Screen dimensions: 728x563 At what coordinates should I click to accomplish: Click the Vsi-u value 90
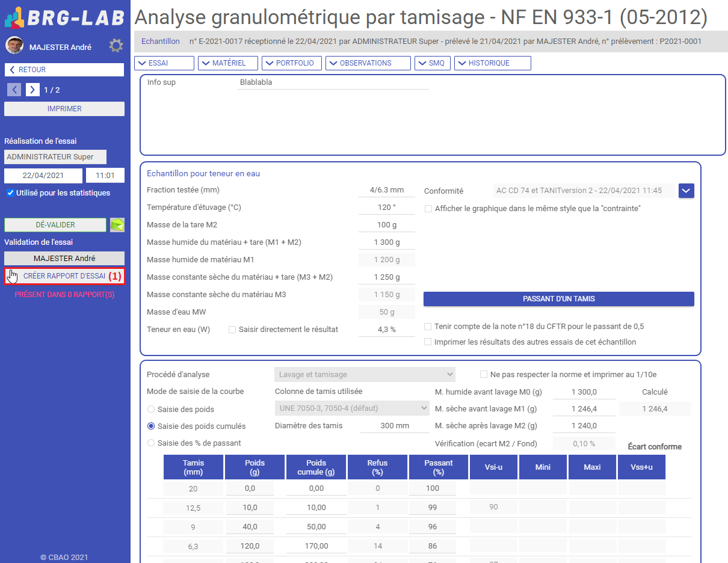point(493,507)
